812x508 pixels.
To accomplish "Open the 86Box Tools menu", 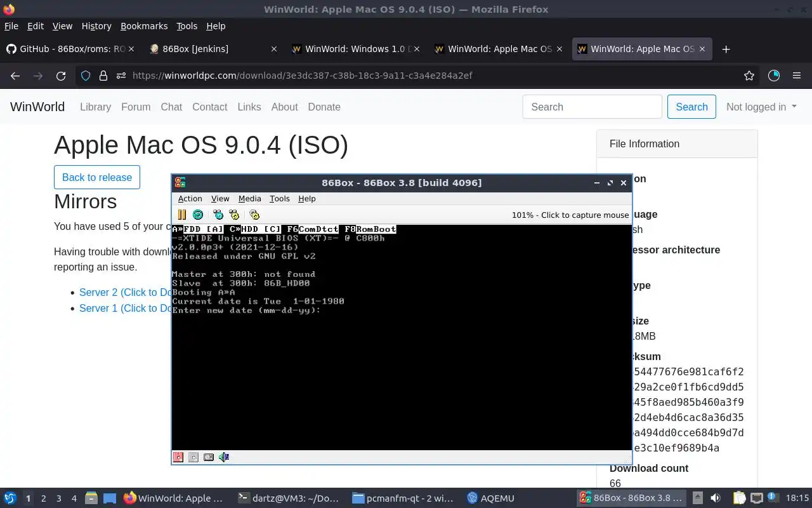I will (279, 199).
